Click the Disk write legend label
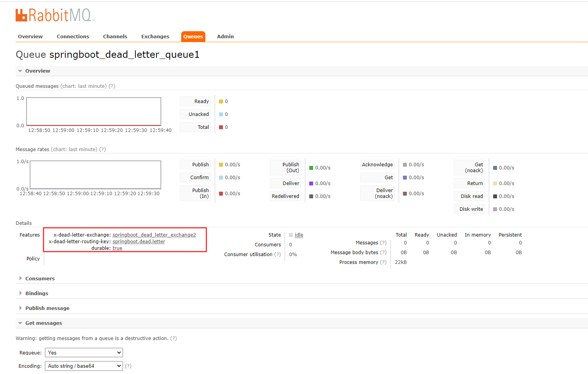The image size is (588, 374). (x=469, y=209)
